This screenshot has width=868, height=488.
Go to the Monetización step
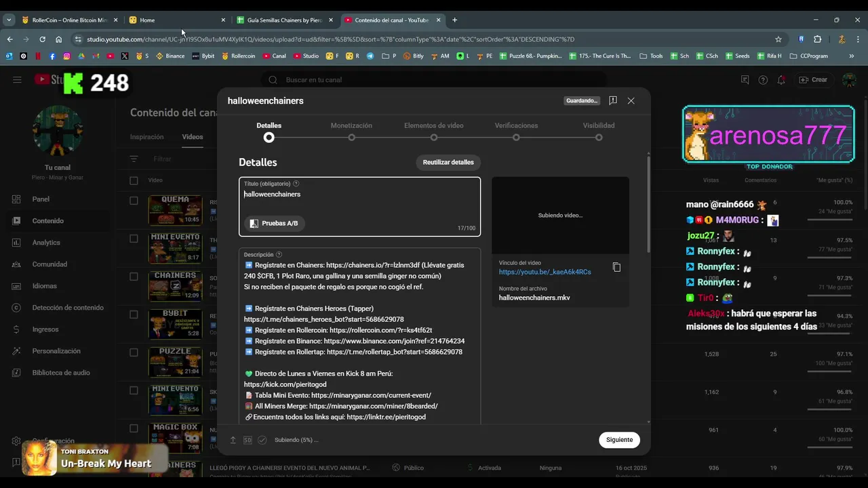[351, 131]
